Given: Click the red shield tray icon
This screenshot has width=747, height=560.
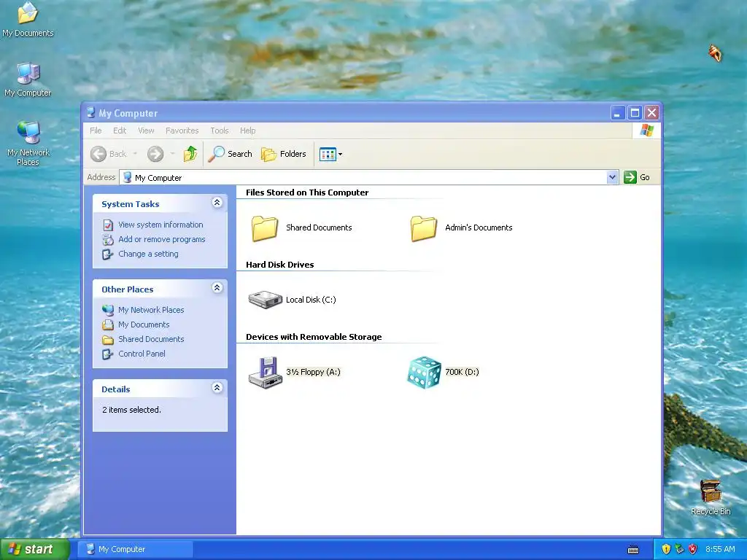Looking at the screenshot, I should tap(693, 550).
